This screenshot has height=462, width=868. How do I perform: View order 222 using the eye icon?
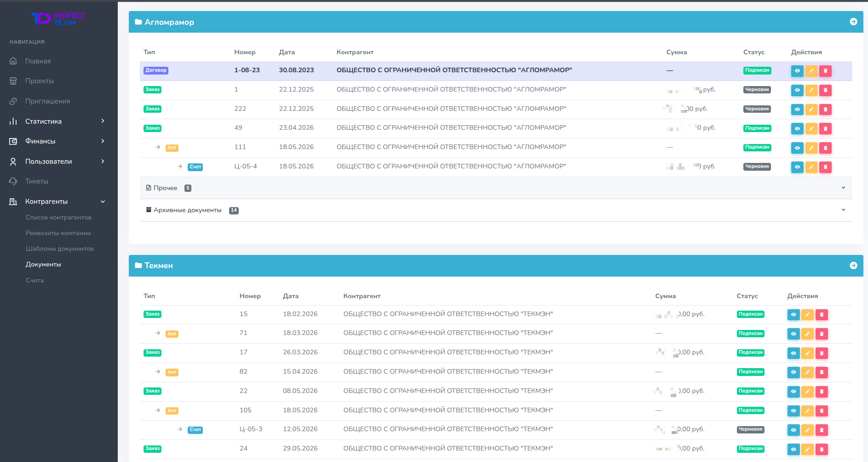797,110
